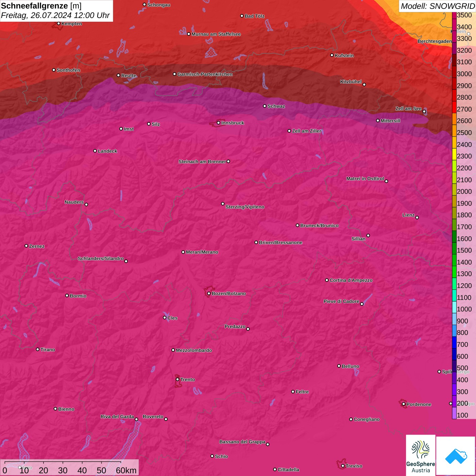Viewport: 476px width, 476px height.
Task: Select the Lienz city marker
Action: [417, 218]
